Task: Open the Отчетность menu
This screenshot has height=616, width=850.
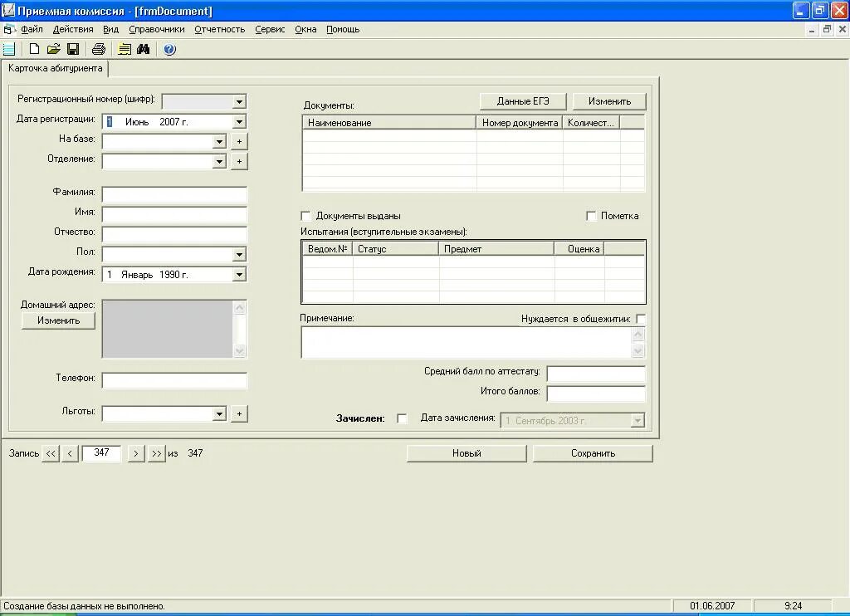Action: tap(219, 29)
